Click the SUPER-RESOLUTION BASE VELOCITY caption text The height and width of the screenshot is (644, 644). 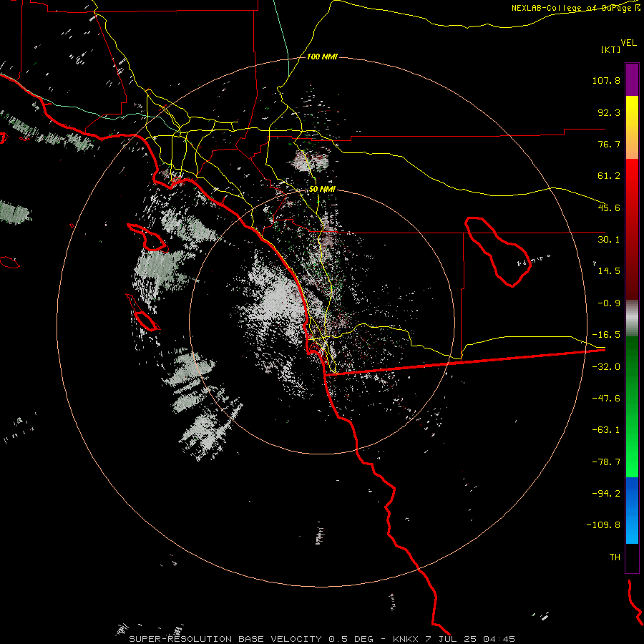(227, 639)
